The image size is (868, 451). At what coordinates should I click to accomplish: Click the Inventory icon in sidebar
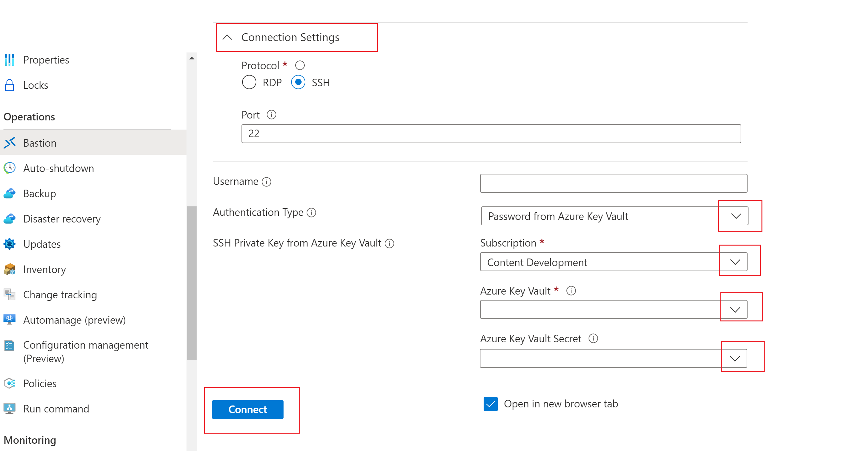coord(10,269)
